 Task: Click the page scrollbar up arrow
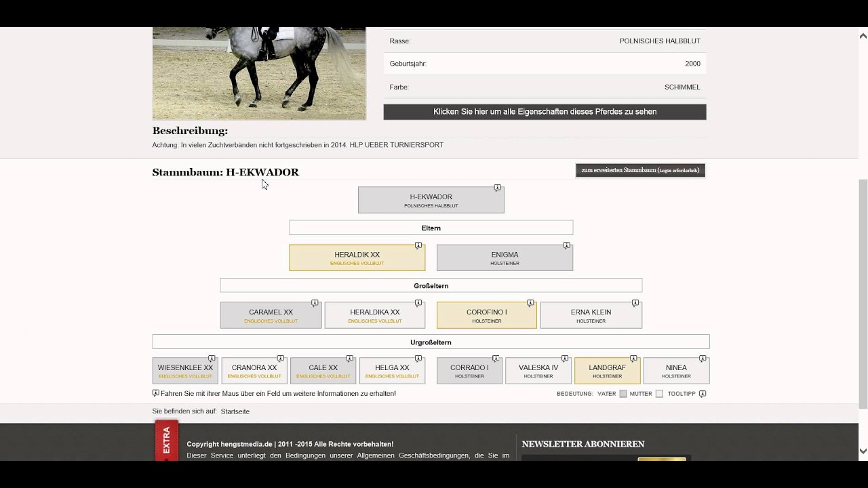point(863,35)
